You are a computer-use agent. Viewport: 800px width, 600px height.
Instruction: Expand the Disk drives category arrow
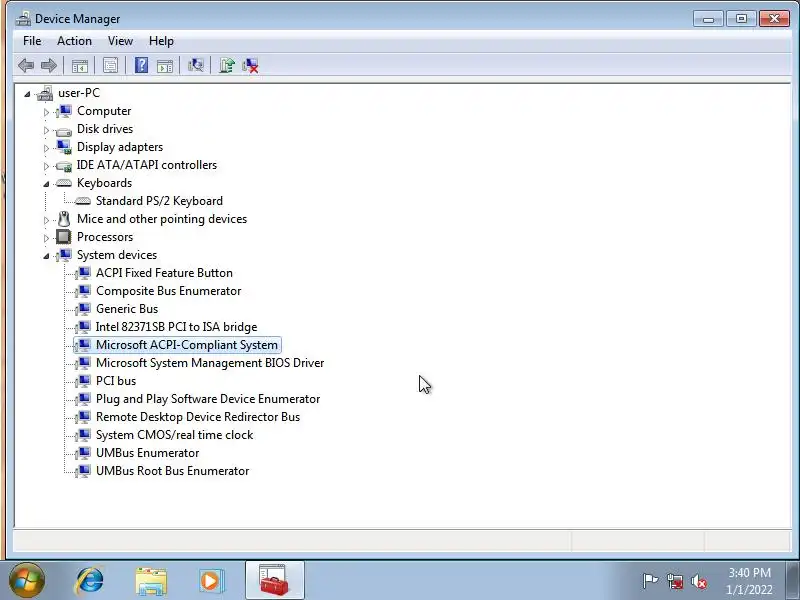[46, 130]
